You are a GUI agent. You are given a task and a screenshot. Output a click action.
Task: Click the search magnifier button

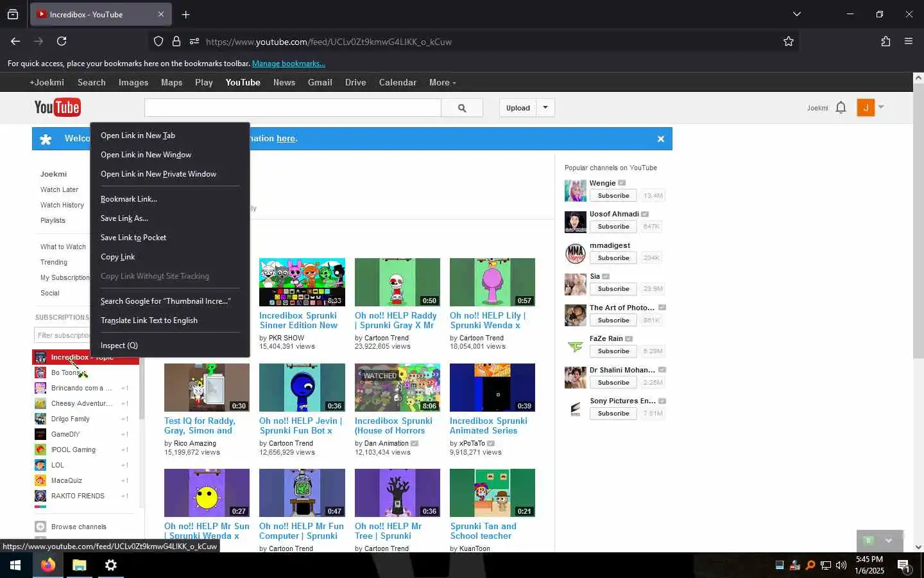pyautogui.click(x=462, y=108)
